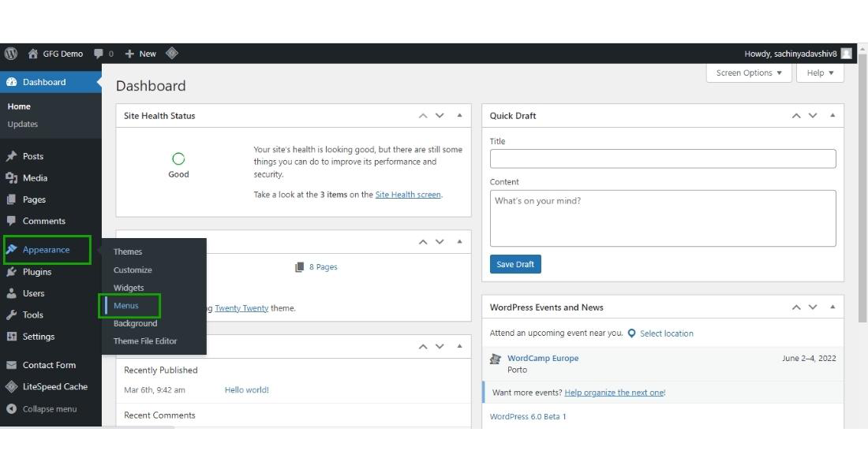Image resolution: width=868 pixels, height=473 pixels.
Task: Toggle the WordPress Events and News panel
Action: [x=832, y=307]
